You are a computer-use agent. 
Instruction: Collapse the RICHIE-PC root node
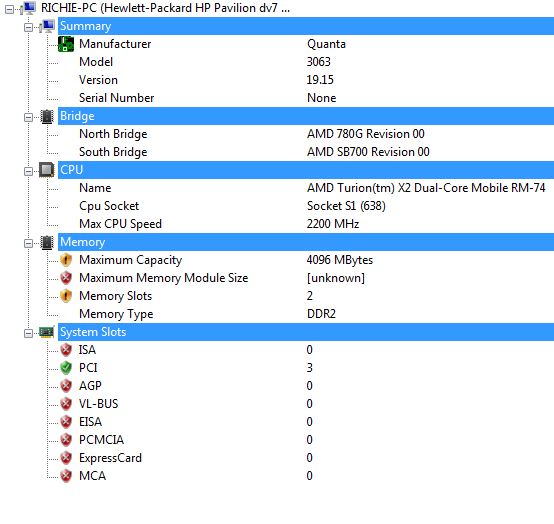[10, 10]
